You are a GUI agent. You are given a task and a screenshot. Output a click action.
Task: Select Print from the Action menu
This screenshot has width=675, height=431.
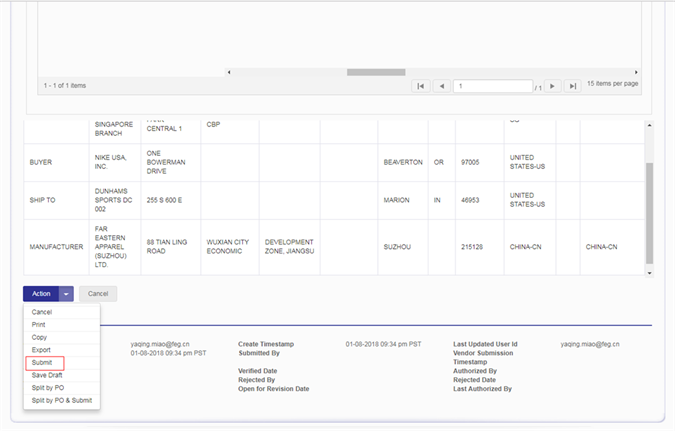[38, 324]
